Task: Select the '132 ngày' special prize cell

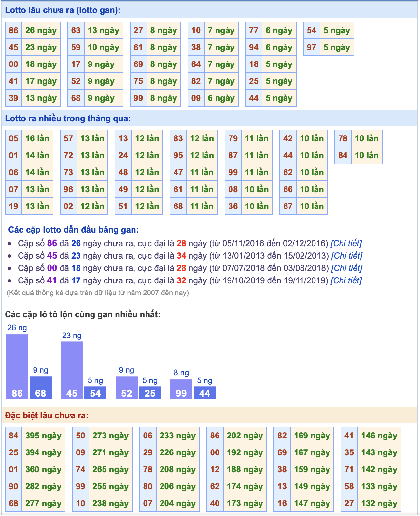Action: (x=379, y=503)
